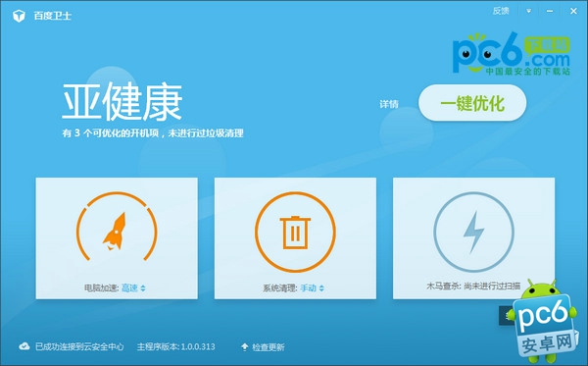
Task: Open the title bar dropdown menu arrow
Action: point(528,11)
